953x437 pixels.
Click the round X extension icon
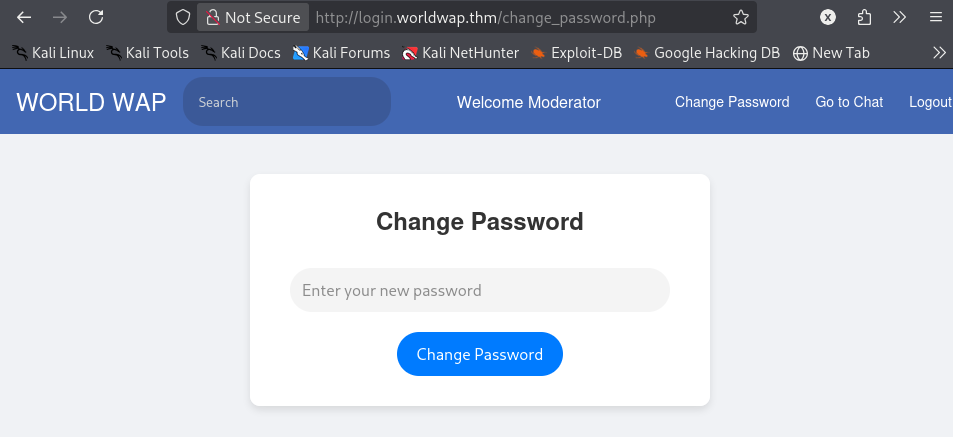point(827,18)
